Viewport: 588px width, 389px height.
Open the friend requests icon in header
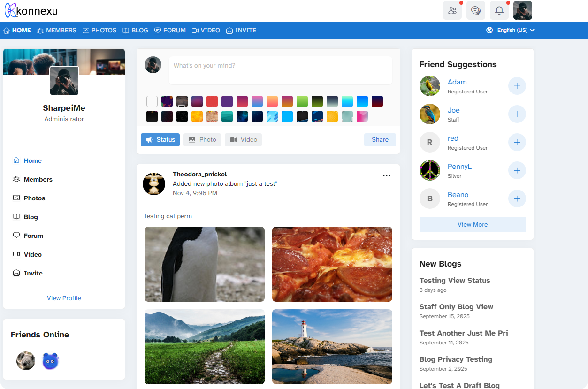click(452, 10)
